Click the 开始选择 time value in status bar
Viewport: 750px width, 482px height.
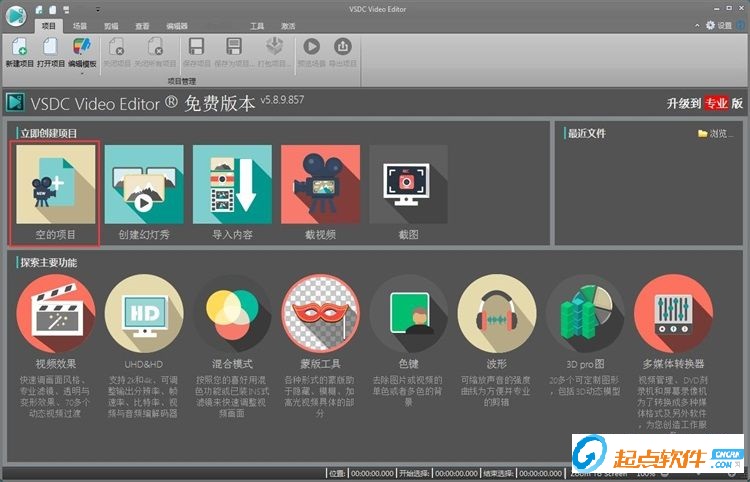[x=456, y=473]
